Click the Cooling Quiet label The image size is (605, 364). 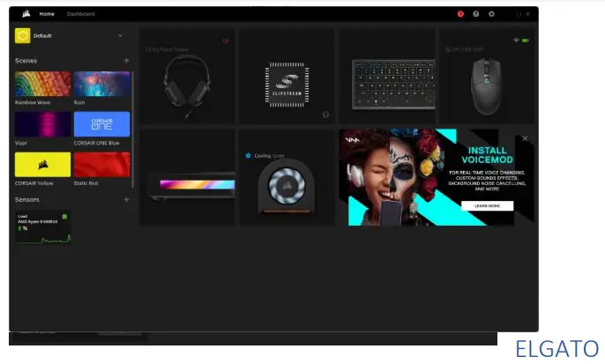pos(269,156)
